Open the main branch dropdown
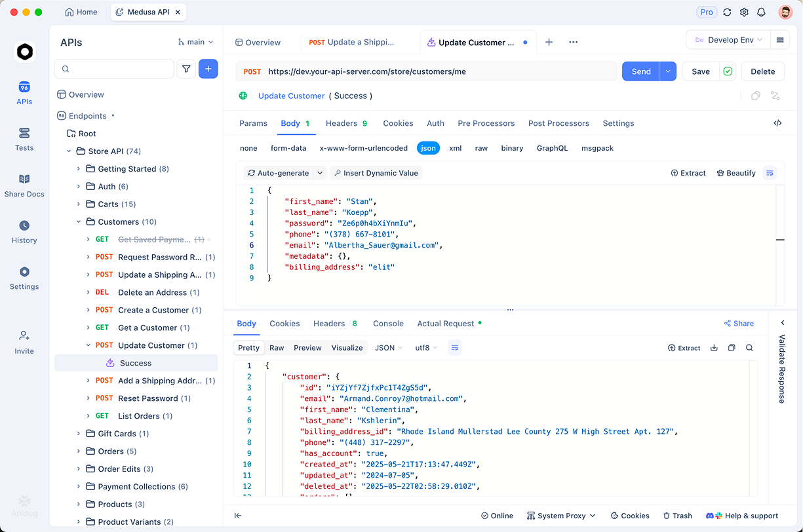 click(195, 41)
